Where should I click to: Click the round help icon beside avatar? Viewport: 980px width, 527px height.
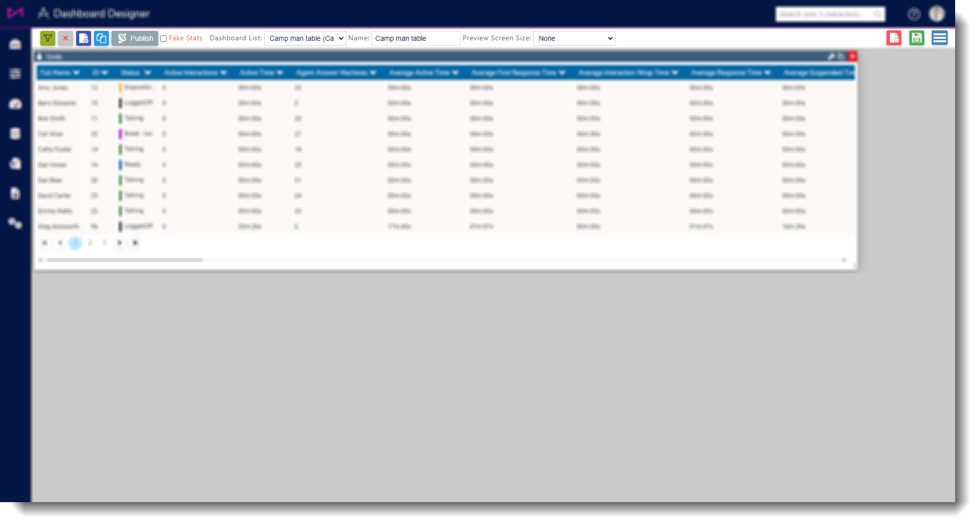[x=914, y=14]
